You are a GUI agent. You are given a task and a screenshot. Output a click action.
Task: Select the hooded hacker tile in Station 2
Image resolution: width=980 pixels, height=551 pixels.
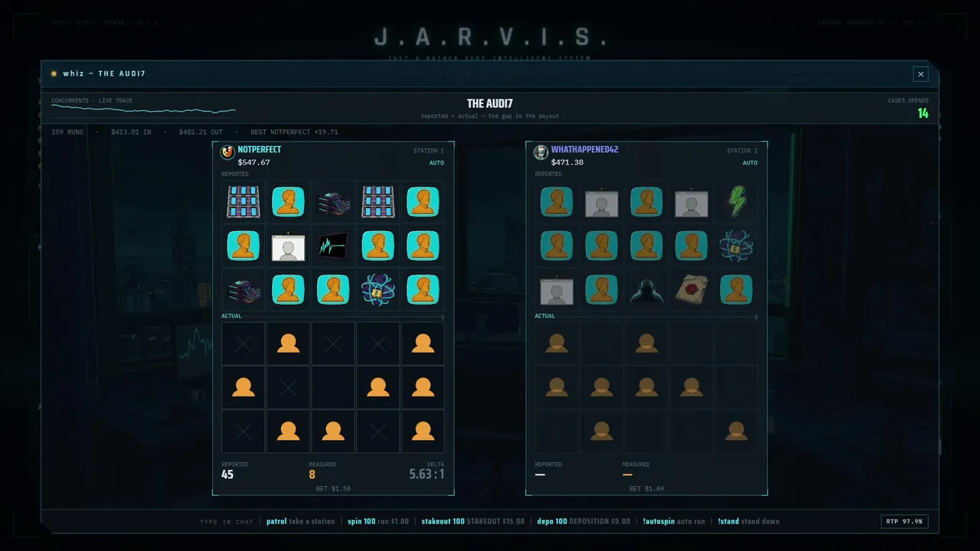(646, 290)
